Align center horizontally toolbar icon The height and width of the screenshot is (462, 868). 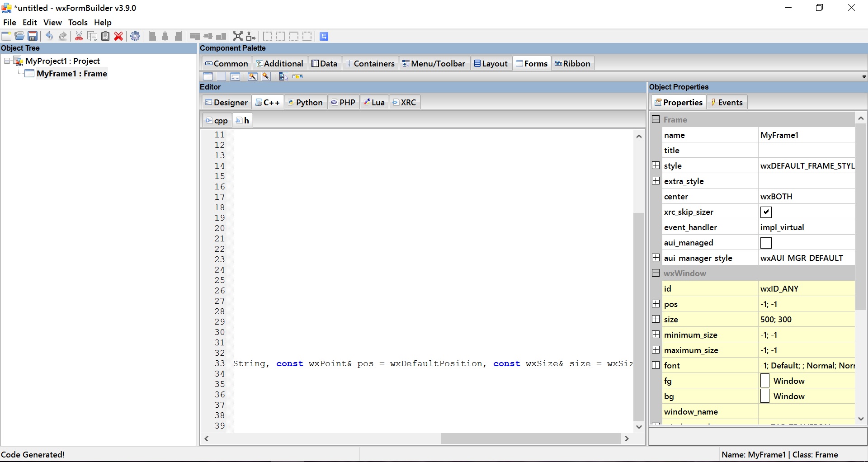pyautogui.click(x=165, y=36)
